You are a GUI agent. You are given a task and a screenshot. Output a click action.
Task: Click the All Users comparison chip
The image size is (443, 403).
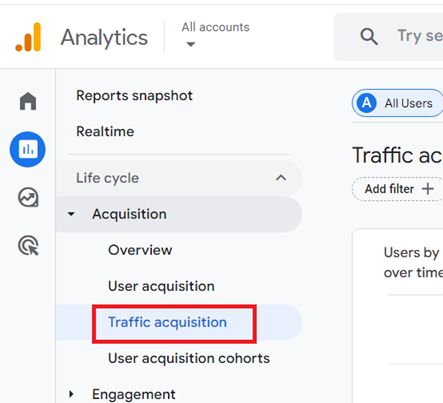[398, 103]
